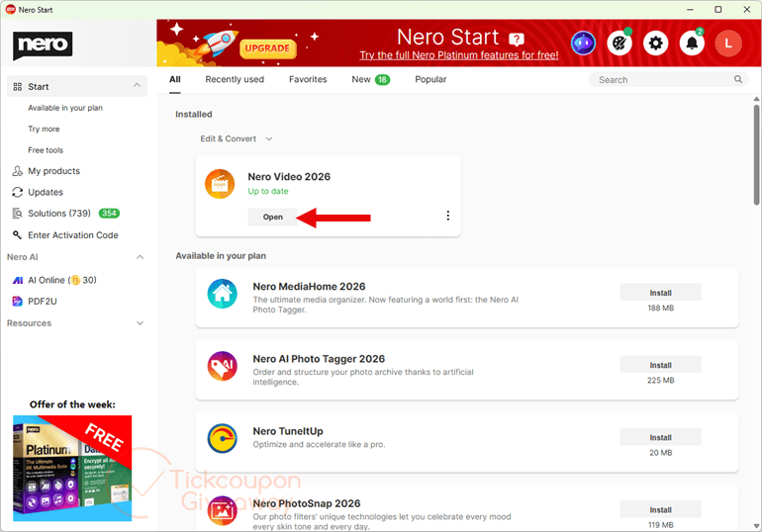The image size is (762, 532).
Task: Open the theme palette icon in header
Action: [619, 44]
